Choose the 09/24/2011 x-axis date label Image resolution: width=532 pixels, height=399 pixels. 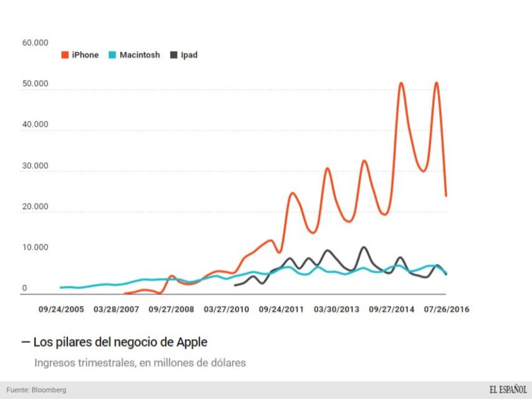point(281,309)
